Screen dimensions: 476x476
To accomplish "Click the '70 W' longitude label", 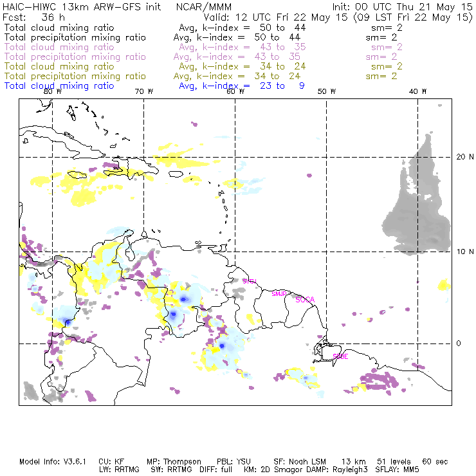I will (144, 92).
